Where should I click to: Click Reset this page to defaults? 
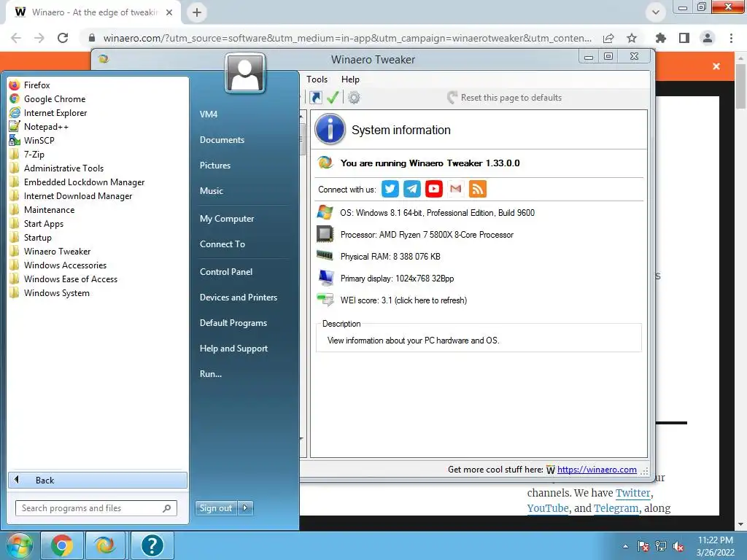[505, 98]
